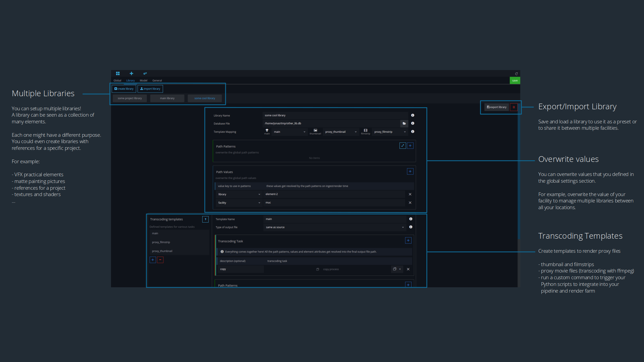644x362 pixels.
Task: Click the plus icon in the top toolbar
Action: pyautogui.click(x=131, y=73)
